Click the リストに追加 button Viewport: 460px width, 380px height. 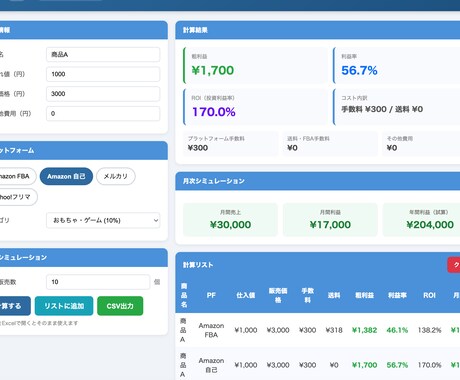64,306
